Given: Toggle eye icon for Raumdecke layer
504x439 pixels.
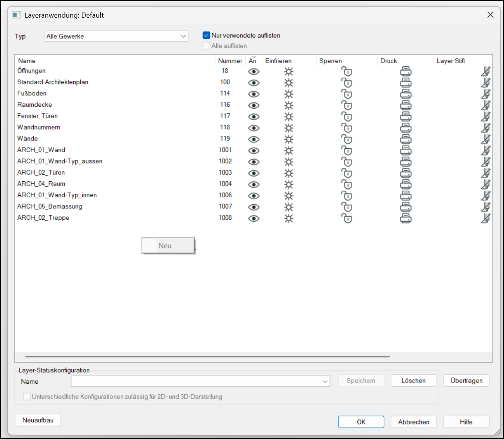Looking at the screenshot, I should (x=254, y=106).
